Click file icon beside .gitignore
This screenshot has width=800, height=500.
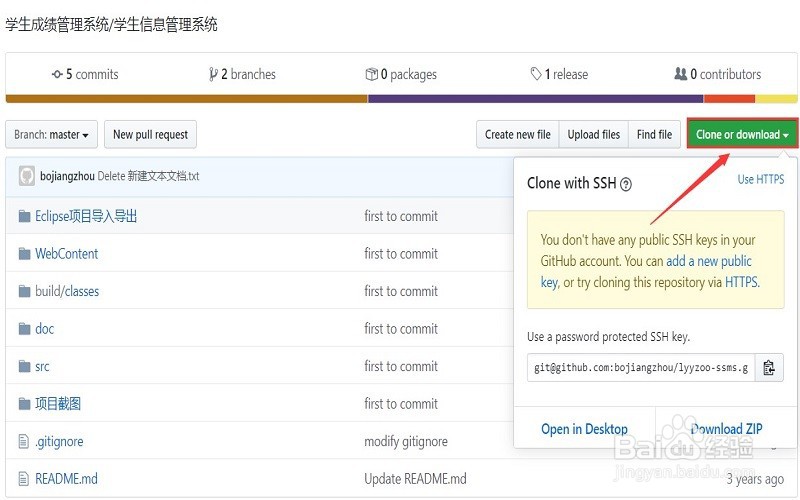23,441
